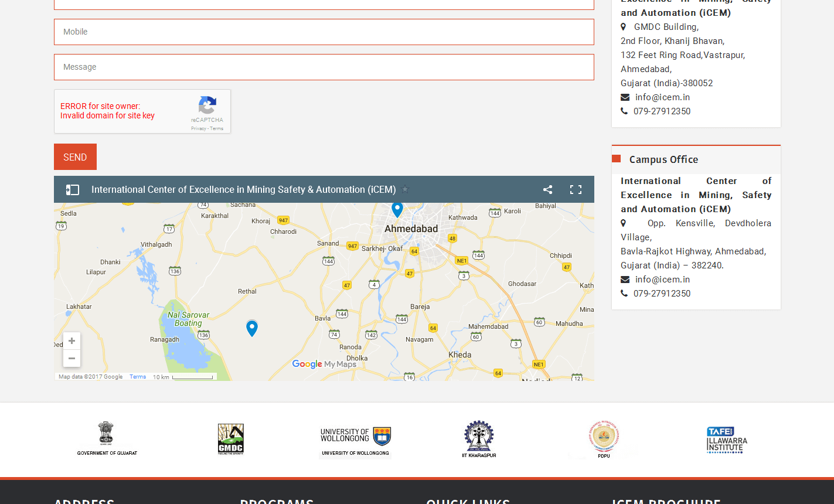Select the map pin near Nal Sarovar

pyautogui.click(x=252, y=328)
